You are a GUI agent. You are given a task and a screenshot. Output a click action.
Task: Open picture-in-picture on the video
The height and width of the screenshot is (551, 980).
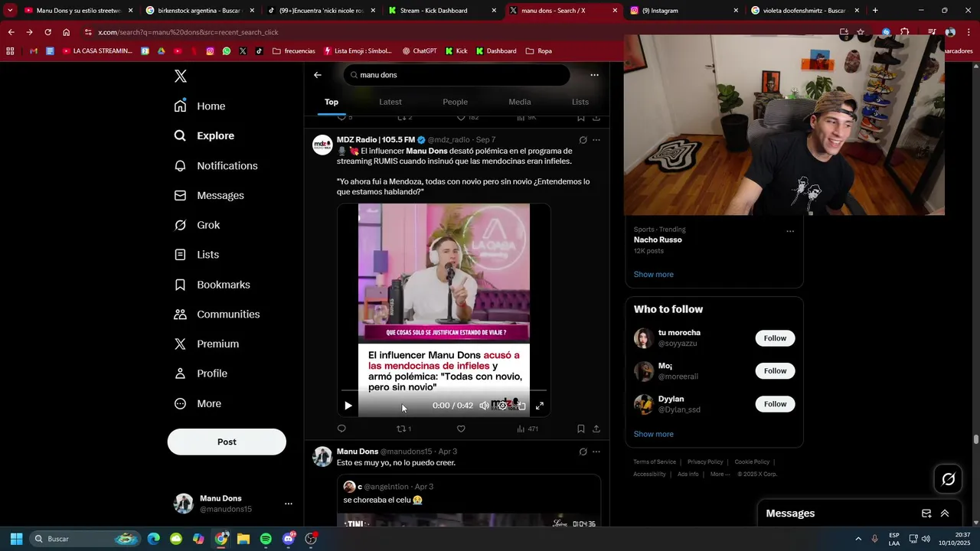pos(521,406)
